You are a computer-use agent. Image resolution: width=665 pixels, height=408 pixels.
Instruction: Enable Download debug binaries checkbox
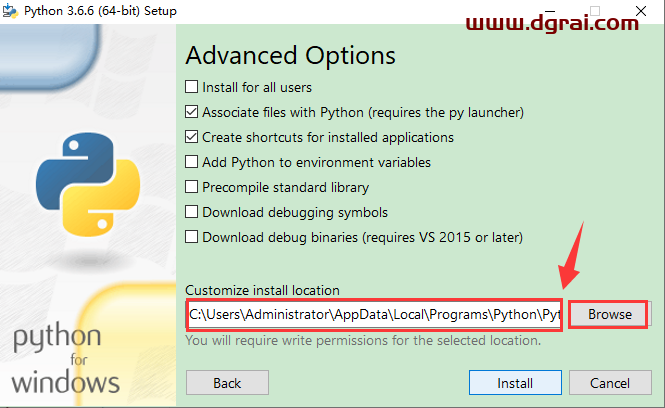click(x=191, y=237)
